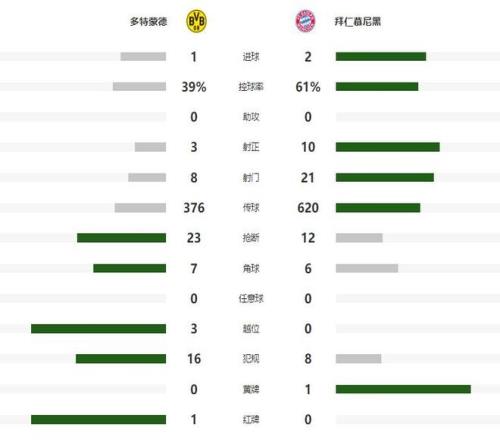Click the 角球 corners label
500x440 pixels.
point(251,268)
